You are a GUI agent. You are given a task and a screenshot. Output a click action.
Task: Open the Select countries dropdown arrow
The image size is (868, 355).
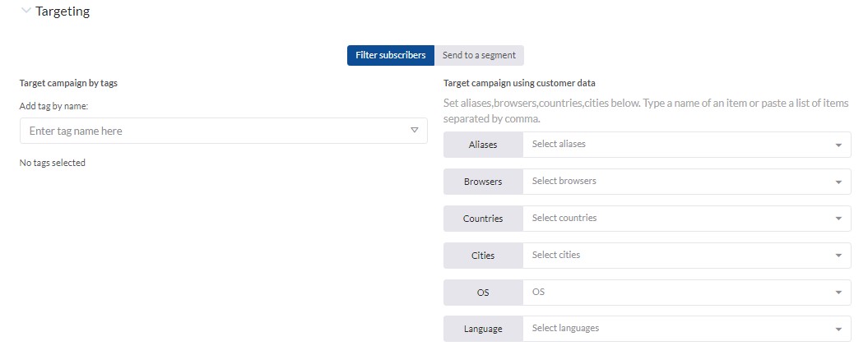tap(838, 219)
